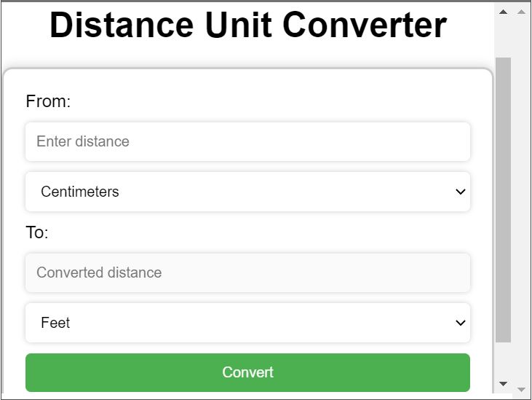Click the From: label
The width and height of the screenshot is (532, 400).
48,101
